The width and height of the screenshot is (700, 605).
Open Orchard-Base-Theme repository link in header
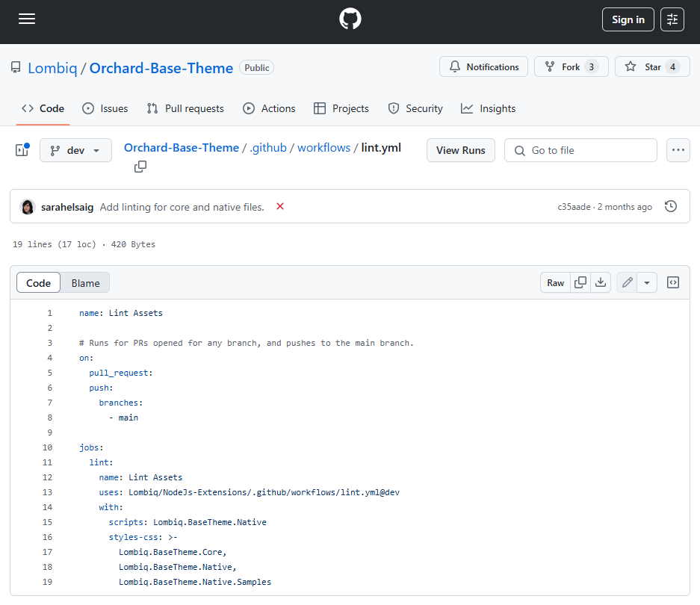point(161,68)
